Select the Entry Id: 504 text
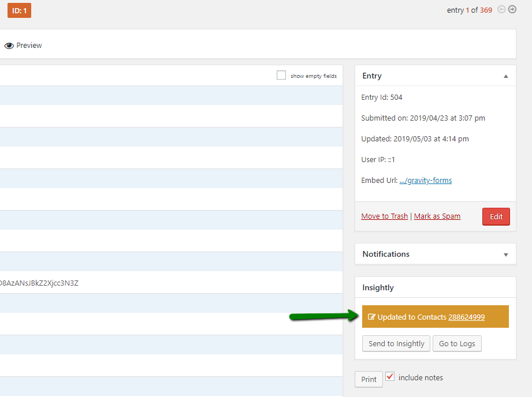Screen dimensions: 532x397 (x=382, y=98)
